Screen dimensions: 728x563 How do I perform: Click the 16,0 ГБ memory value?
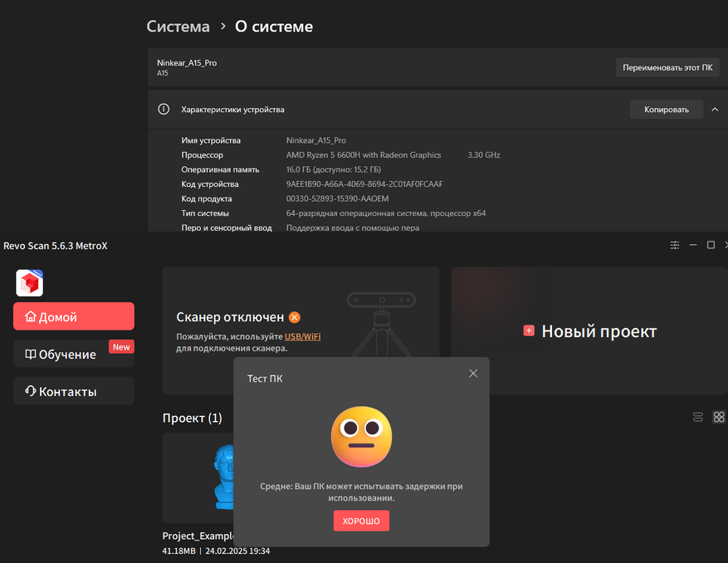point(334,169)
